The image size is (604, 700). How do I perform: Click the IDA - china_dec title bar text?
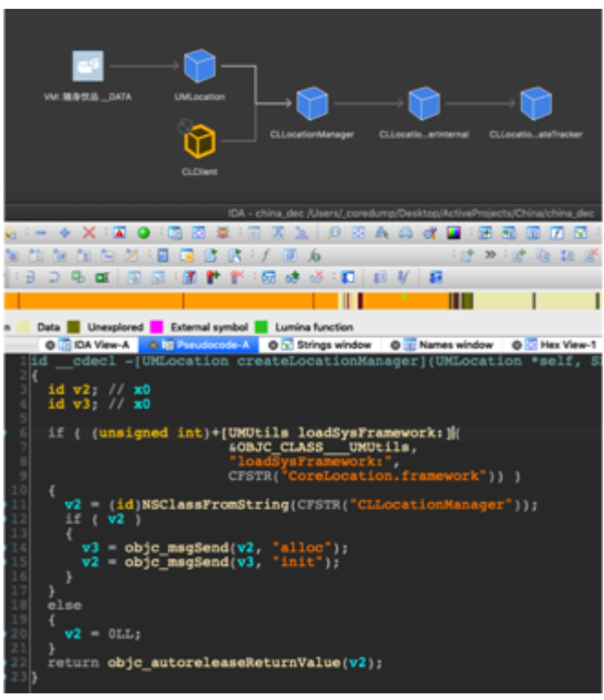click(411, 213)
